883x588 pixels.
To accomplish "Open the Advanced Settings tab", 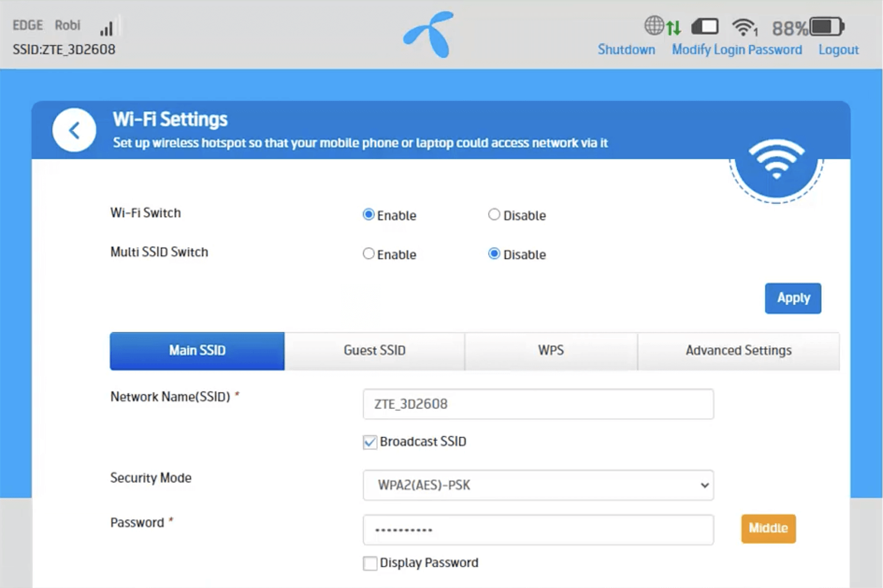I will pos(738,351).
